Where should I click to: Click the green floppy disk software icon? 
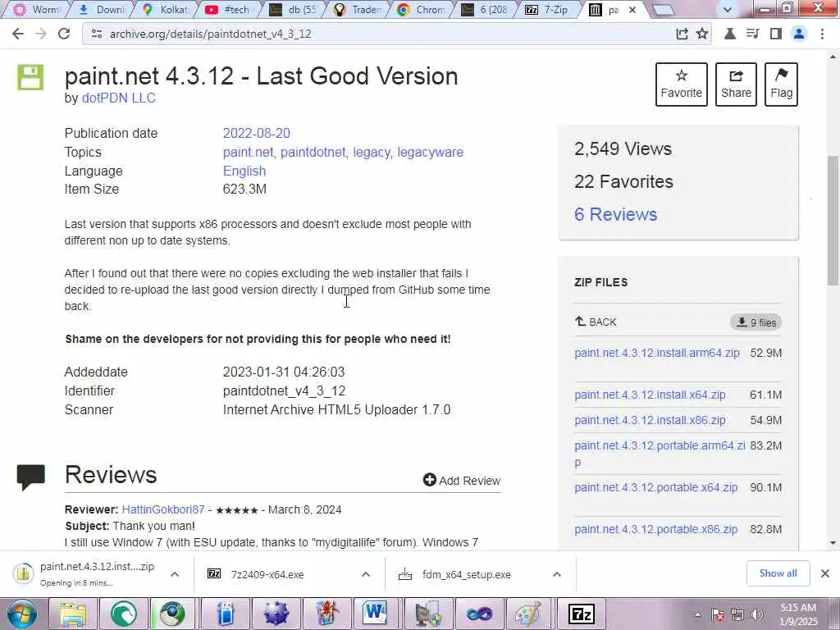[x=30, y=77]
